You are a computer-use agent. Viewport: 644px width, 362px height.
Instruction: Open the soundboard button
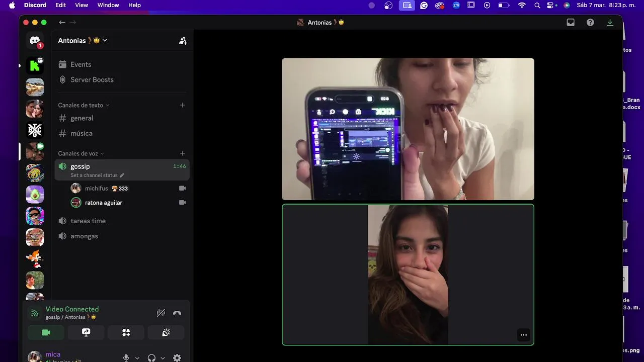[x=166, y=332]
